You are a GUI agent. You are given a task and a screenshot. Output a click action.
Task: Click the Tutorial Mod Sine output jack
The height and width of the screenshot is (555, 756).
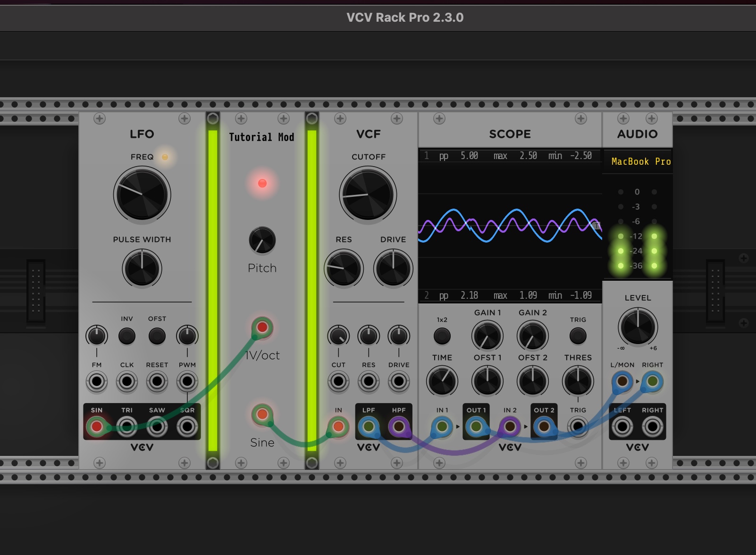click(262, 414)
